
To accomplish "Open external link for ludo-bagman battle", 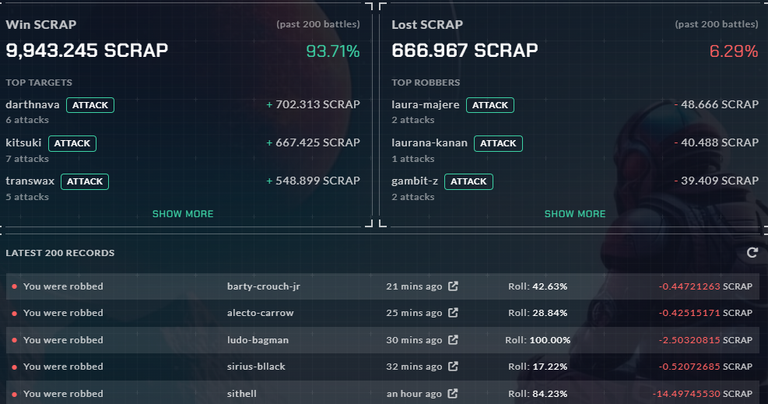I will [x=453, y=339].
